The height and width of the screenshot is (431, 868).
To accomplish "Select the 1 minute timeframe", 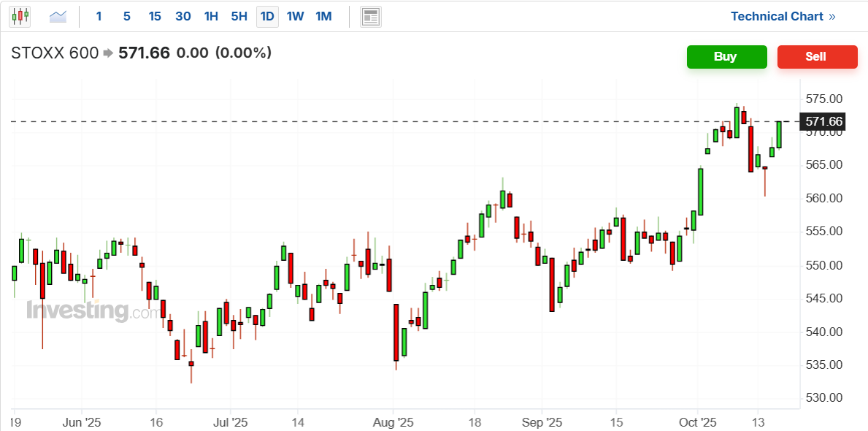I will 99,16.
